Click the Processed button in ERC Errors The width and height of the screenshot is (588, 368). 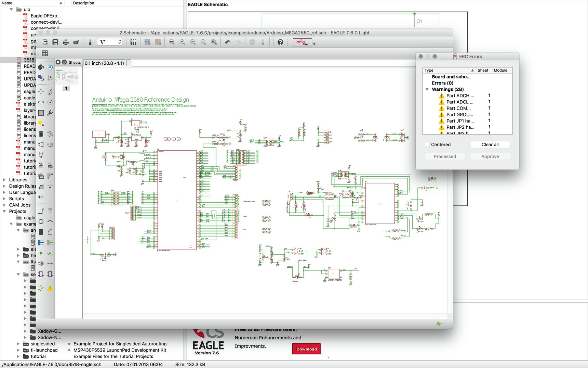point(445,156)
